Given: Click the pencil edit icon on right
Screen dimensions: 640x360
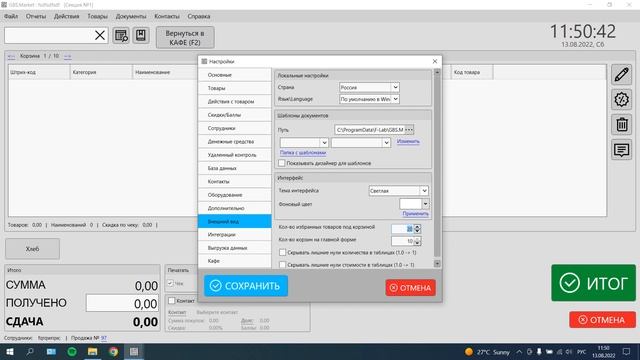Looking at the screenshot, I should pos(622,75).
